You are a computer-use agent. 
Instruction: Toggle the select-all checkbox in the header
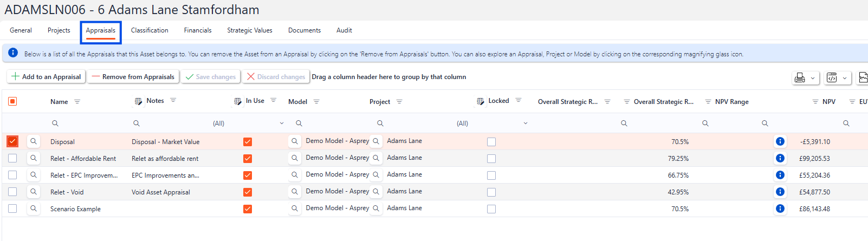click(x=12, y=101)
